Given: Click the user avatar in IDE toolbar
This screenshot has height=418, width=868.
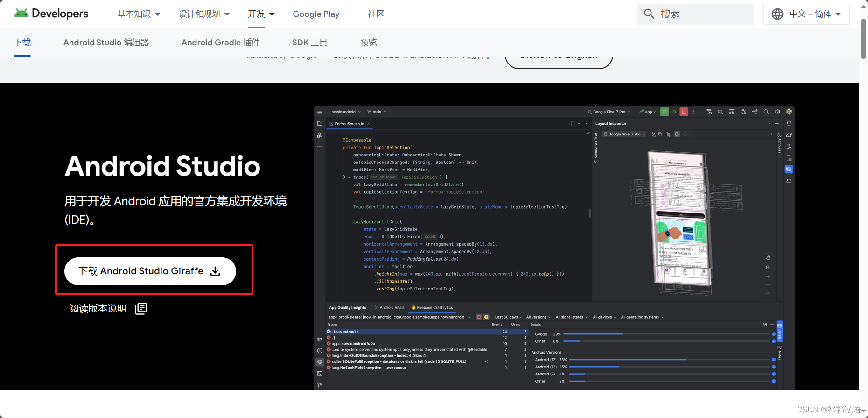Looking at the screenshot, I should click(x=789, y=112).
